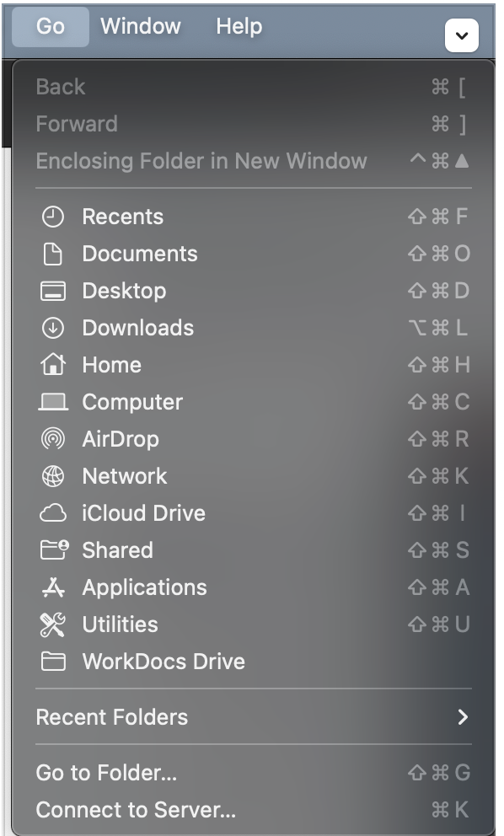Open the Window menu
This screenshot has height=836, width=504.
(x=141, y=26)
